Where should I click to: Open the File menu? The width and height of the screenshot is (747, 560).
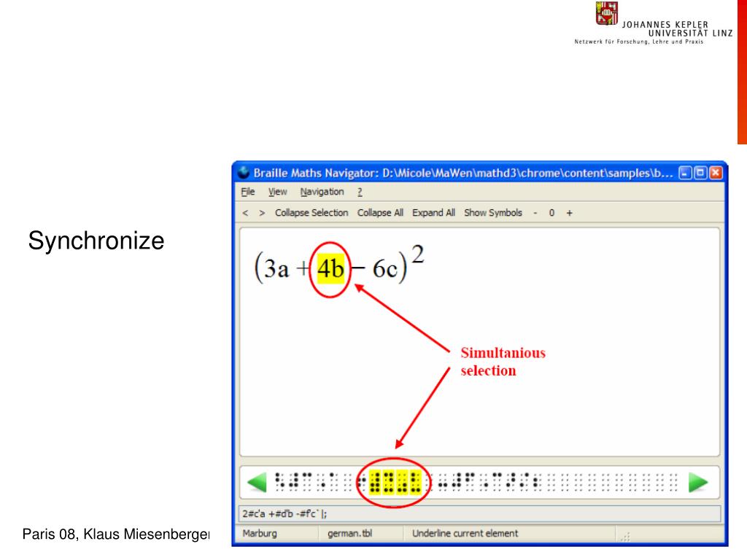tap(248, 192)
